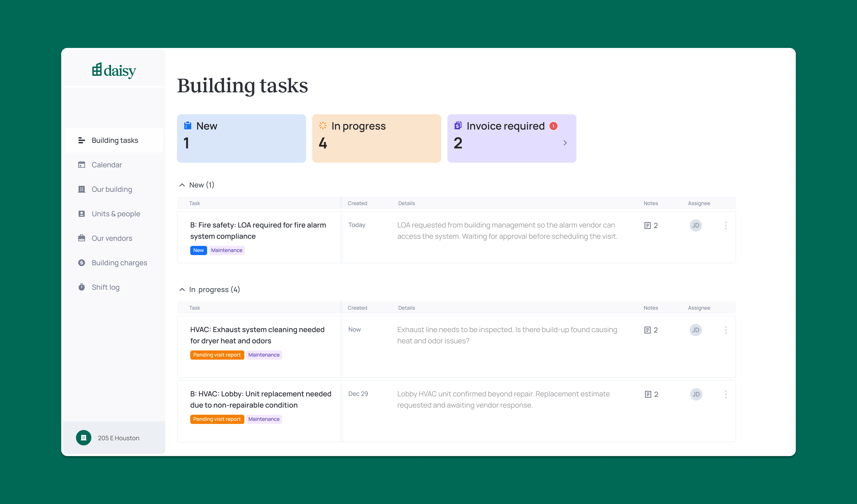Image resolution: width=857 pixels, height=504 pixels.
Task: Click the Units & people icon
Action: [82, 214]
